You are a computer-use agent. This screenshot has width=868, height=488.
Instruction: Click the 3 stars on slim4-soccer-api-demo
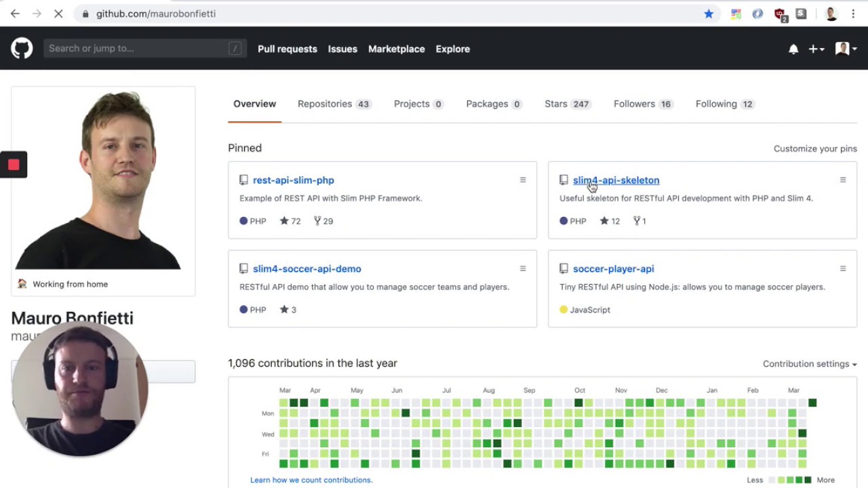288,310
